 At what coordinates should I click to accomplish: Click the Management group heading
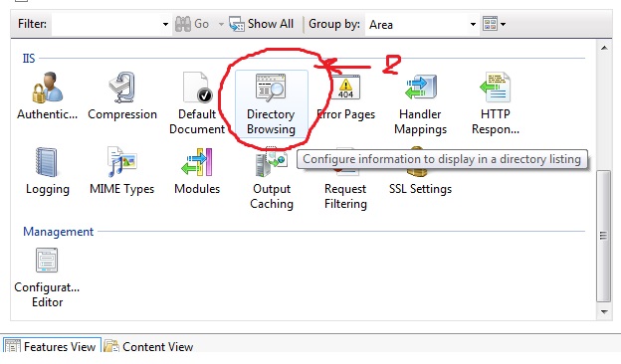coord(58,232)
